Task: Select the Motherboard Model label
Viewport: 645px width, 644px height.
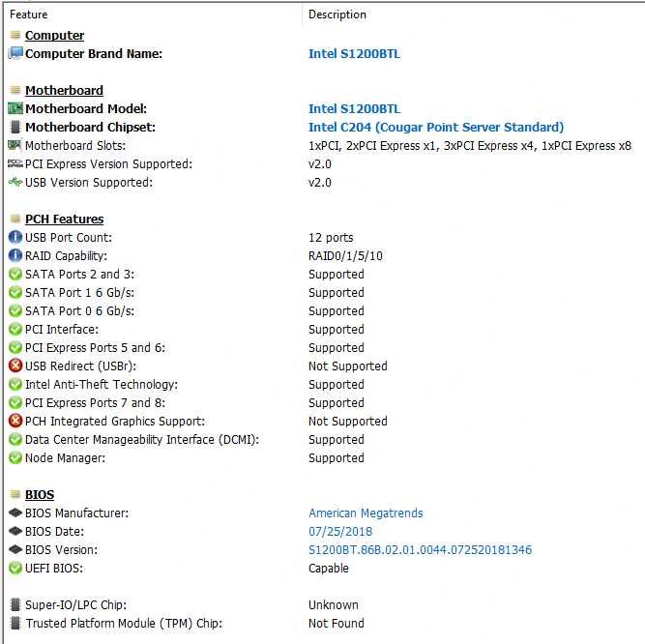Action: pos(86,109)
